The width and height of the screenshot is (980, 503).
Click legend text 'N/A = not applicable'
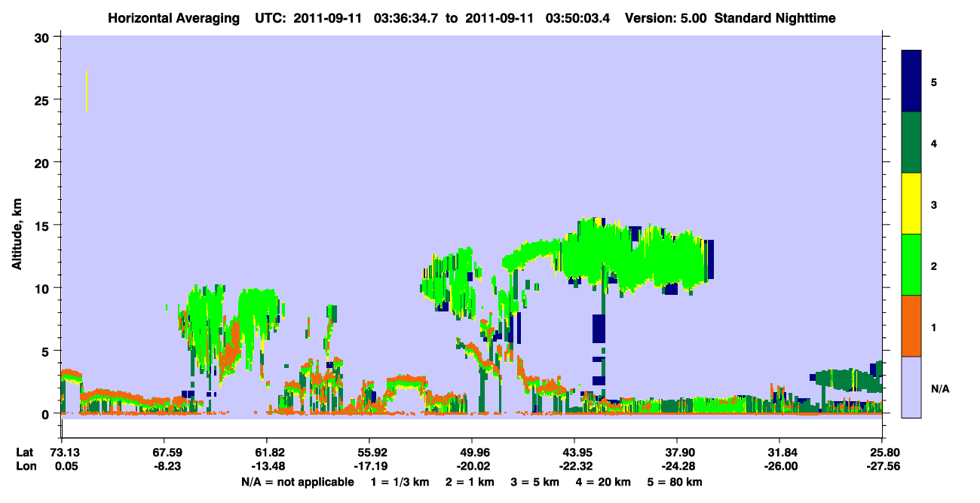[297, 482]
